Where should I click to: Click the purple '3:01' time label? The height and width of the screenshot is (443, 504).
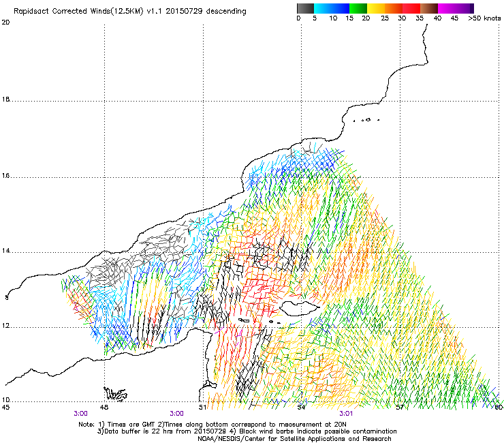click(346, 414)
